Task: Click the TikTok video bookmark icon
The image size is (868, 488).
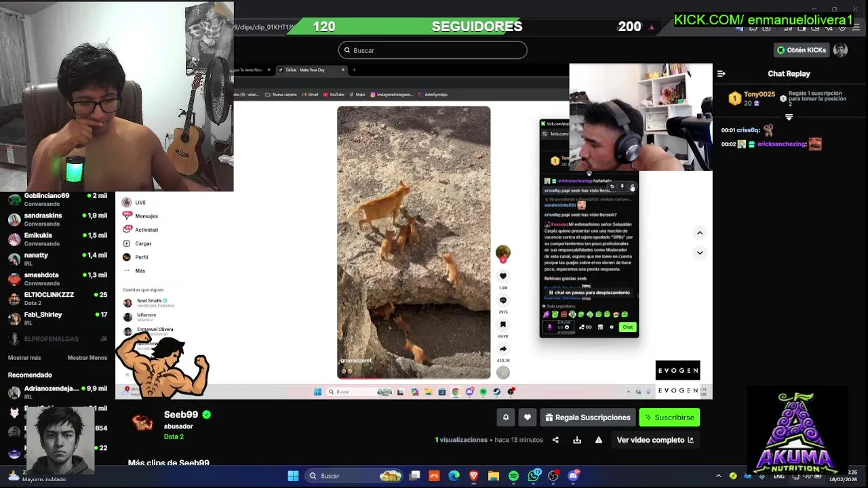Action: click(x=503, y=325)
